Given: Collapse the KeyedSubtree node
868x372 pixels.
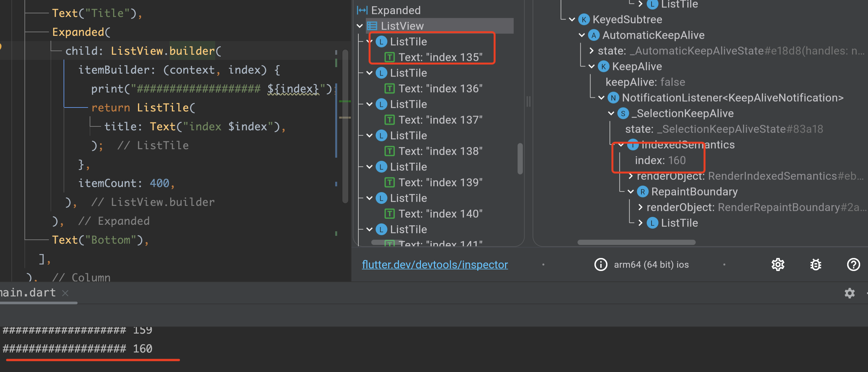Looking at the screenshot, I should [x=572, y=20].
